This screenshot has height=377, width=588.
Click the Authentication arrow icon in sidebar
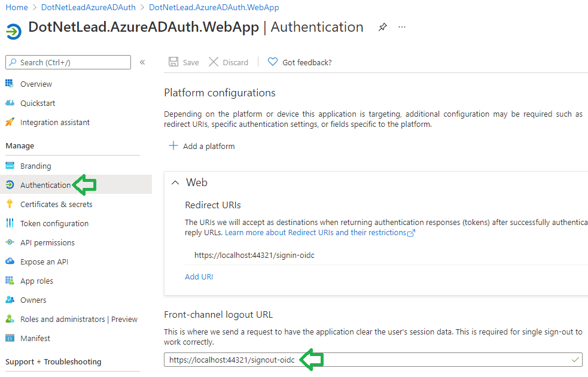point(10,184)
